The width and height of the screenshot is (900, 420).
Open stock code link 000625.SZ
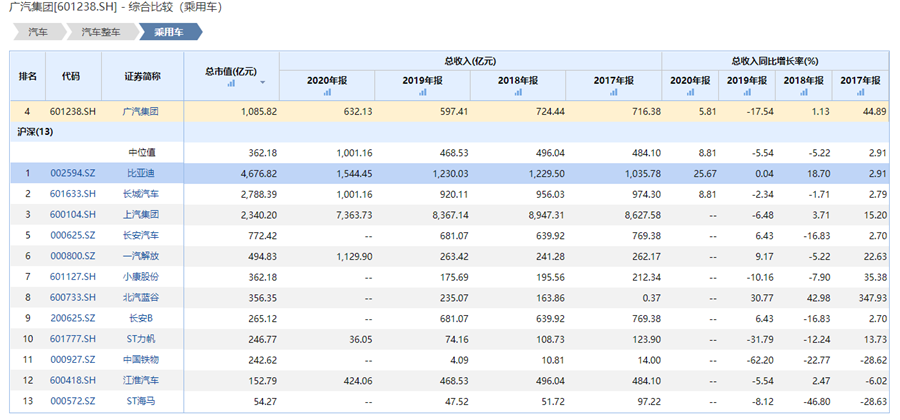click(73, 235)
